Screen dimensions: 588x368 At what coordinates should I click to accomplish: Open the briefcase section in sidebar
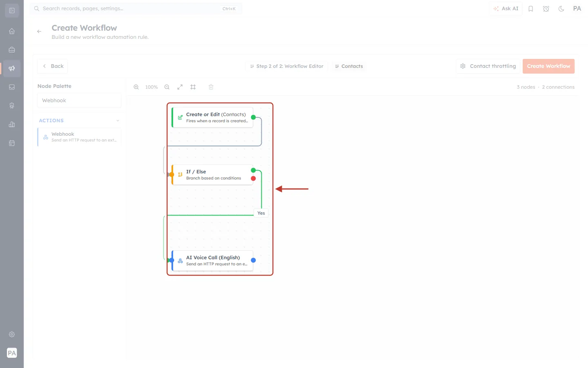pos(12,50)
